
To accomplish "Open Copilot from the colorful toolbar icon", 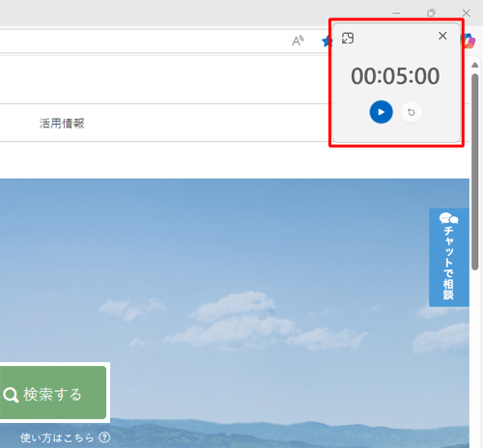I will tap(469, 41).
